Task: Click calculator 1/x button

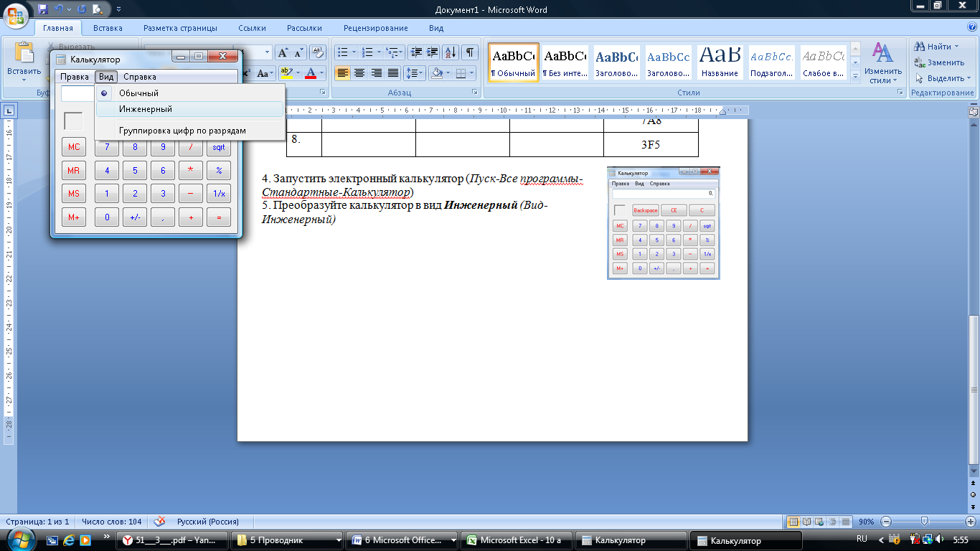Action: [218, 194]
